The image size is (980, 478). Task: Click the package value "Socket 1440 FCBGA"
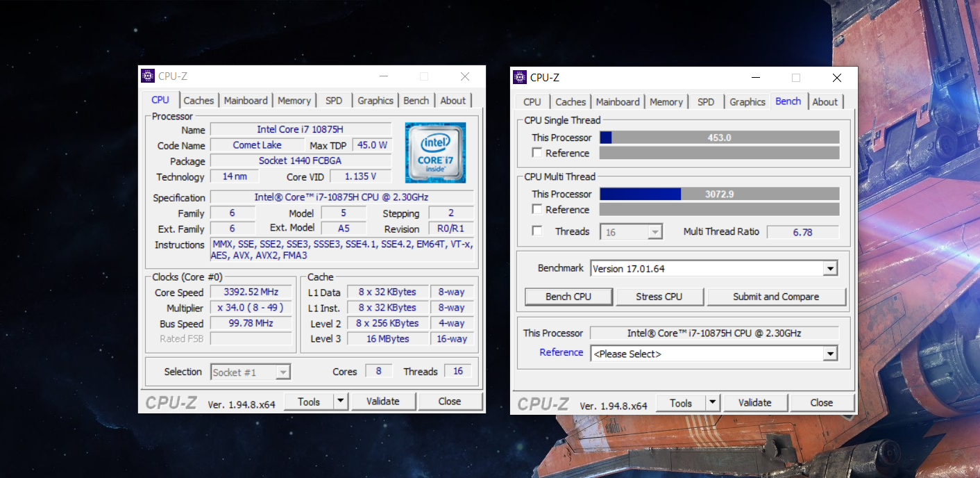(x=301, y=161)
